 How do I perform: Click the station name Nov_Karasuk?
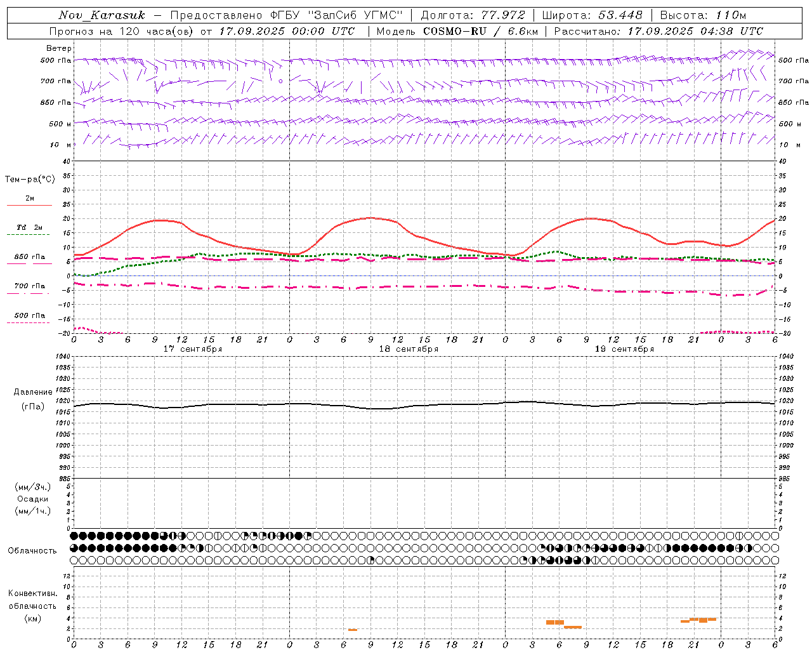pos(101,15)
